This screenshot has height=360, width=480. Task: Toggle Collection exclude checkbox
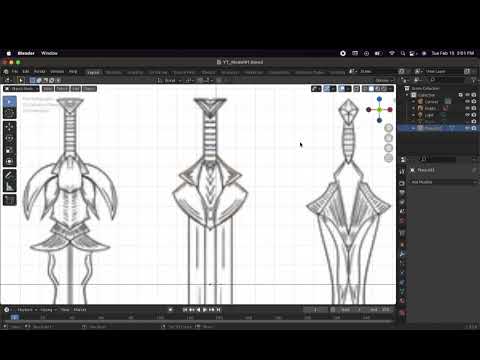pos(461,95)
